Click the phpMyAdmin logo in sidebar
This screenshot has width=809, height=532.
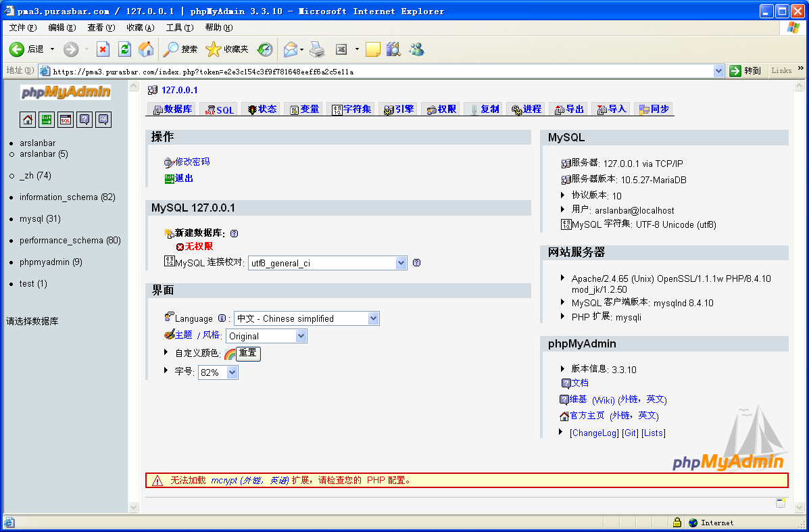coord(66,93)
